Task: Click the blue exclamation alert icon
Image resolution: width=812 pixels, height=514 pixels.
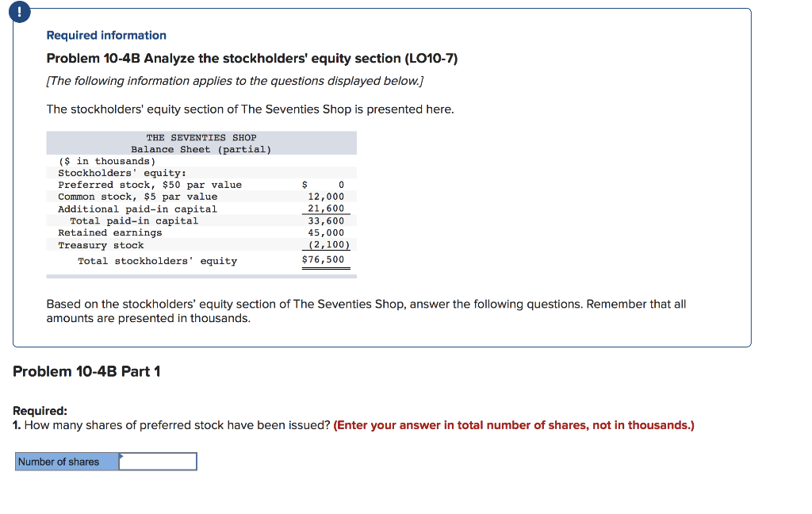Action: point(19,12)
